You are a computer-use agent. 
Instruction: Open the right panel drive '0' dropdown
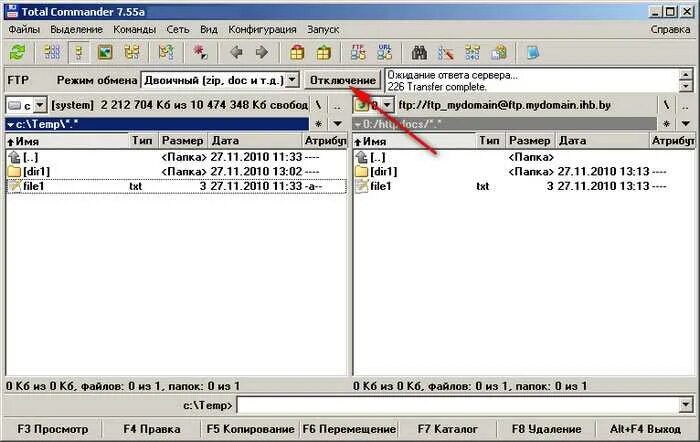pos(387,105)
